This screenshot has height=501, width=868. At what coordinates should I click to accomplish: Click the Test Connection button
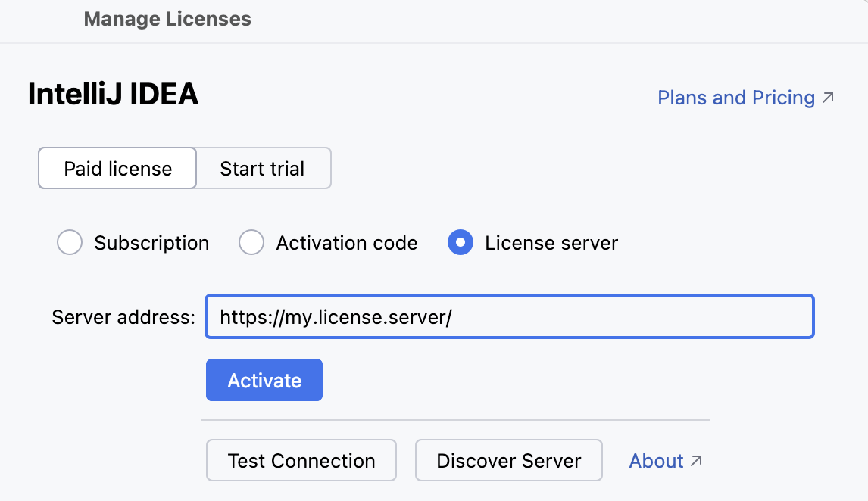301,460
